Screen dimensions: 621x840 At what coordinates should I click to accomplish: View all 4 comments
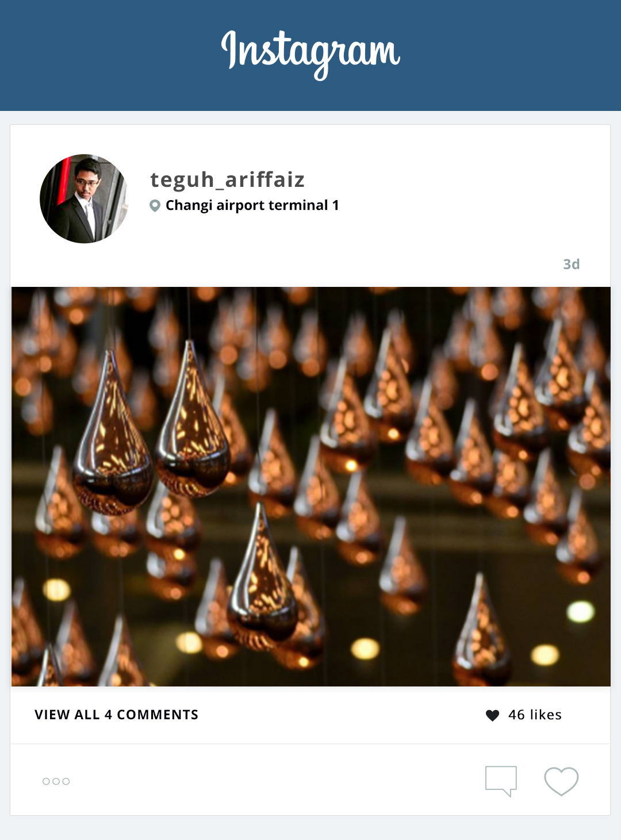point(116,715)
